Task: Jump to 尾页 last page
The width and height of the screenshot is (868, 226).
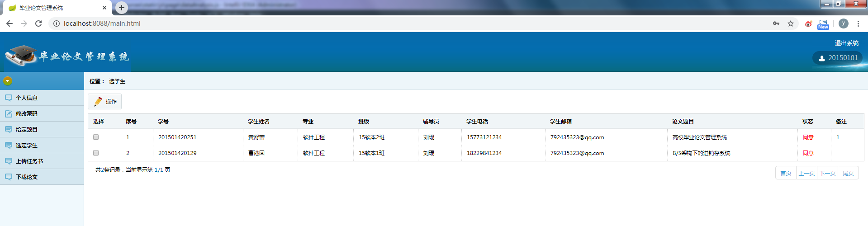Action: tap(848, 173)
